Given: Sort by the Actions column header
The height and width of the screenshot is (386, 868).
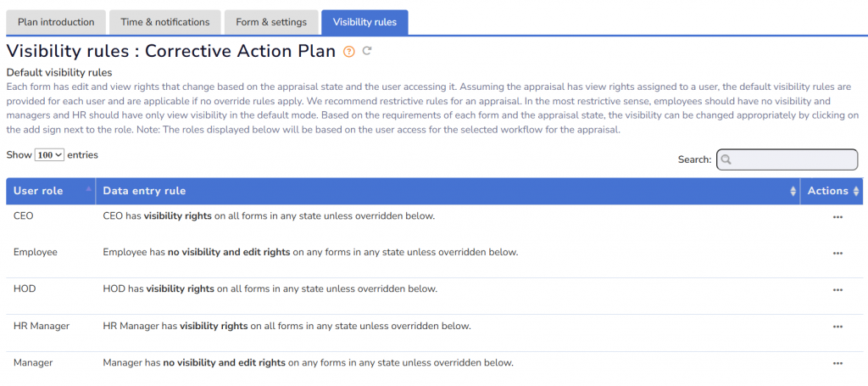Looking at the screenshot, I should tap(832, 191).
